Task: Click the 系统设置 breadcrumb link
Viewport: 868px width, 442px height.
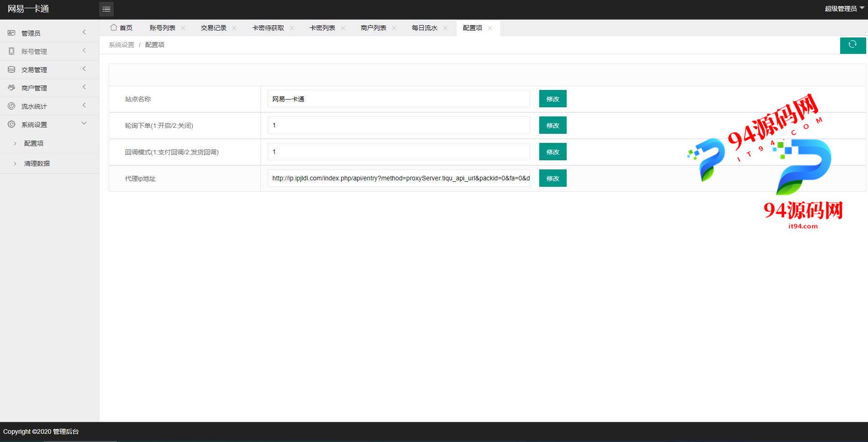Action: [121, 45]
